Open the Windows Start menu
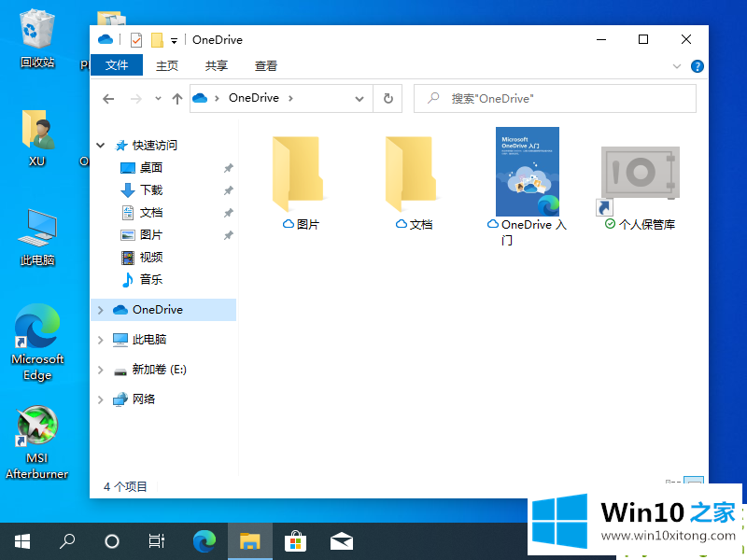This screenshot has height=560, width=747. 21,541
